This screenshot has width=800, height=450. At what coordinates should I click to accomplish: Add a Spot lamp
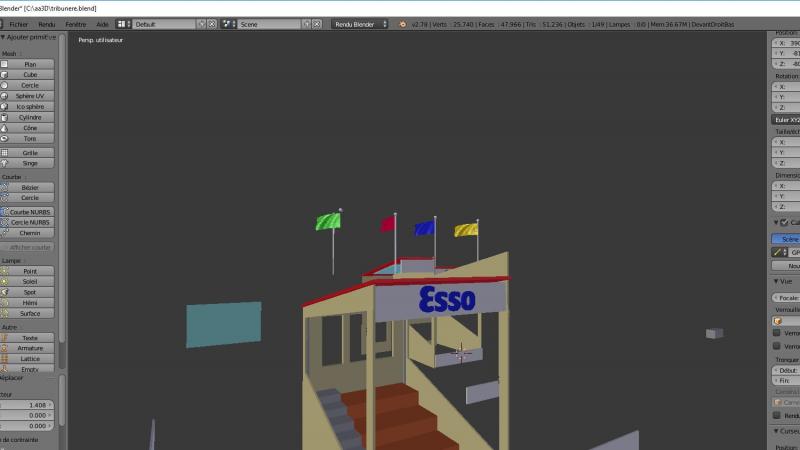pos(30,292)
